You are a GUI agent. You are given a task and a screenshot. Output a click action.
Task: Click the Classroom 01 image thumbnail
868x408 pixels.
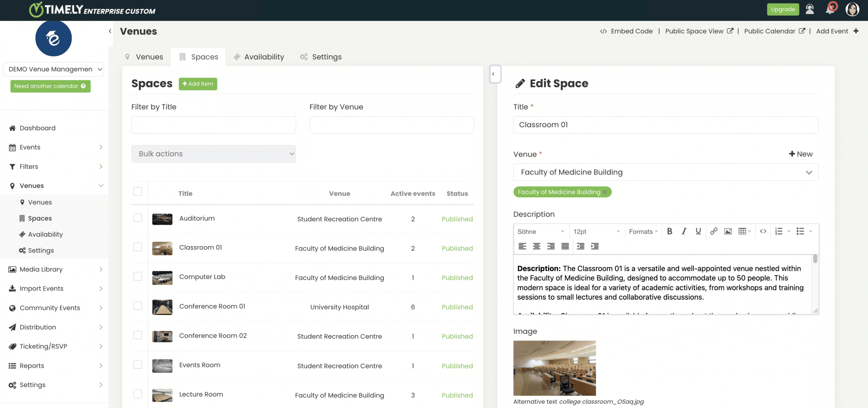162,248
